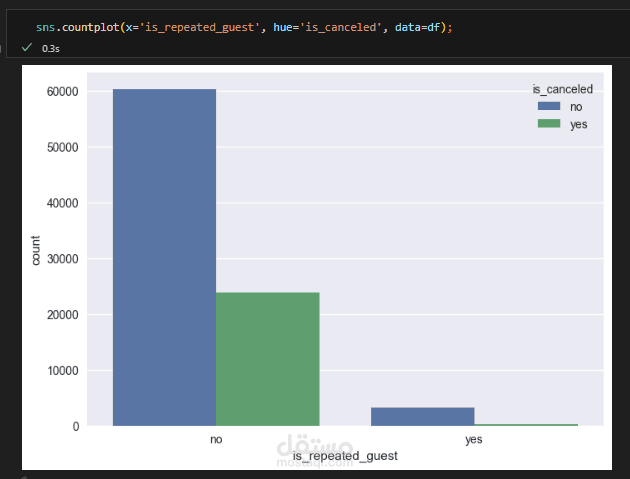
Task: Click the 20000 y-axis tick label
Action: coord(63,315)
